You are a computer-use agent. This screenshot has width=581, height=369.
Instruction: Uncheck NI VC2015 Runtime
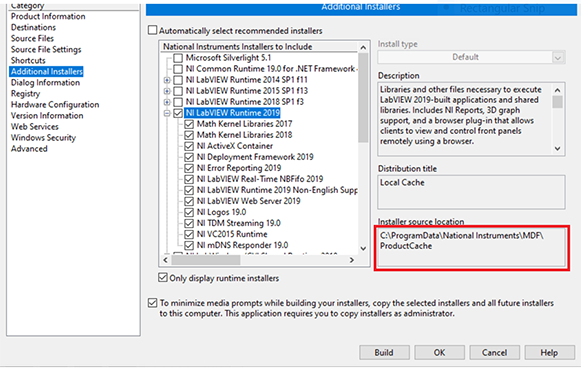coord(189,234)
